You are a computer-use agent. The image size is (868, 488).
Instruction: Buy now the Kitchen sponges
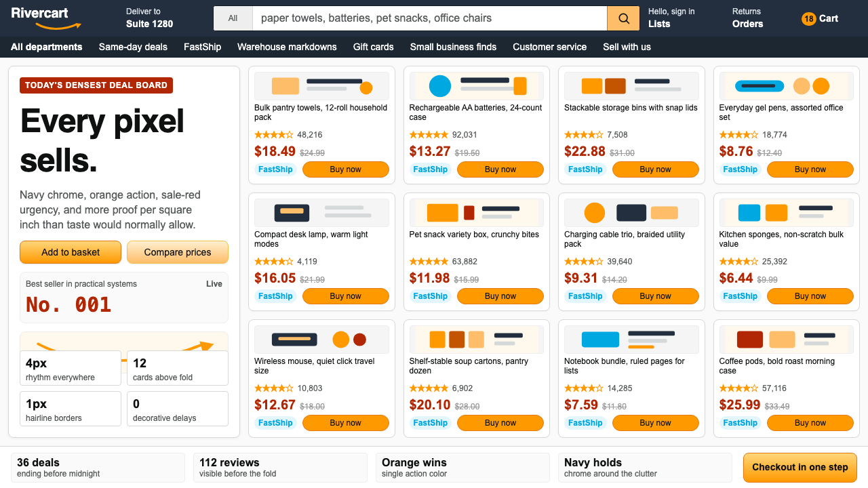pos(810,296)
